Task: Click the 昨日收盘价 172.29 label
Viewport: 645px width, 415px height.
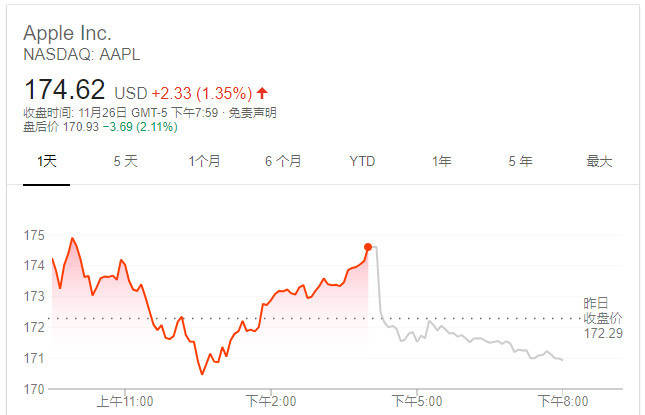Action: coord(603,318)
